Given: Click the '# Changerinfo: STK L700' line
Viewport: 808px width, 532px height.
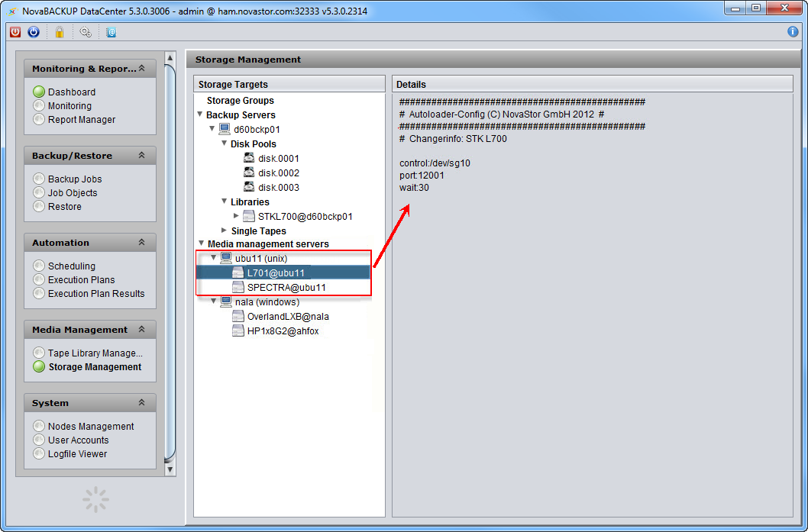Looking at the screenshot, I should (453, 139).
